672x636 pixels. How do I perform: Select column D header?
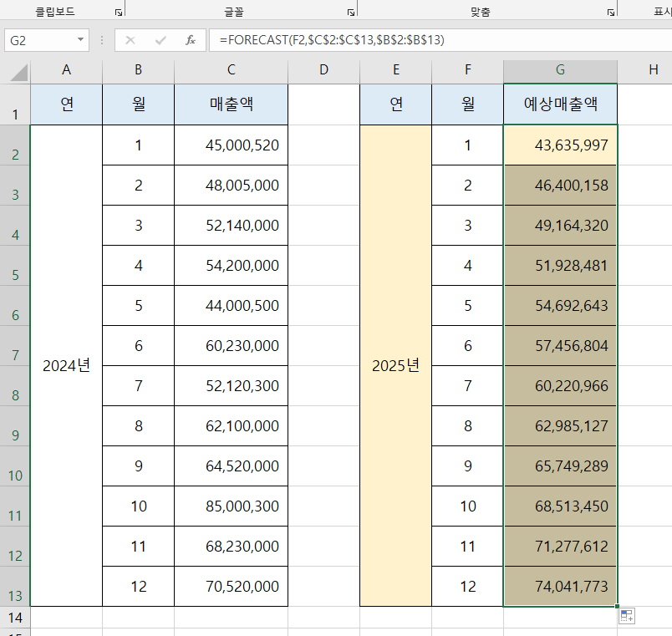click(x=324, y=70)
